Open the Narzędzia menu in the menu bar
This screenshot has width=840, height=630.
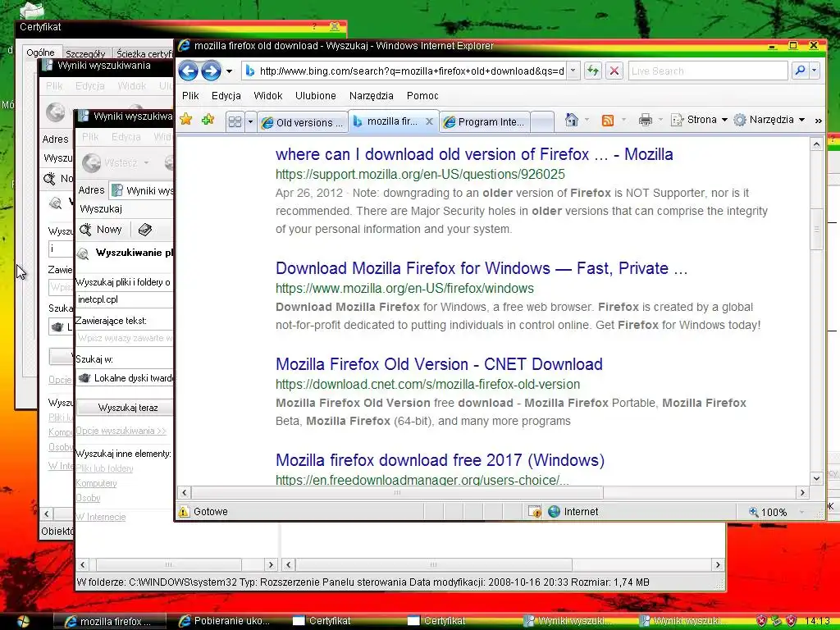pyautogui.click(x=372, y=96)
